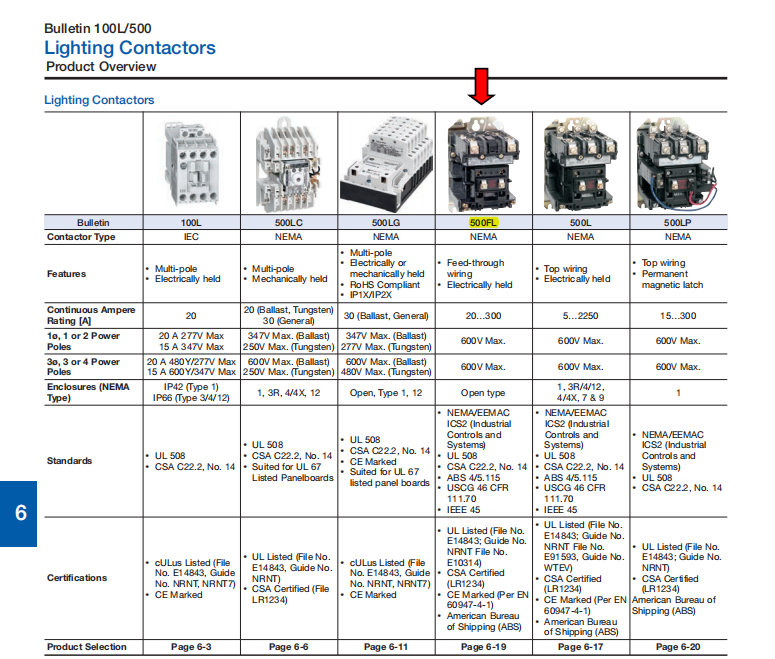Click the 'Features' row label
Viewport: 775px width, 659px height.
pos(66,273)
